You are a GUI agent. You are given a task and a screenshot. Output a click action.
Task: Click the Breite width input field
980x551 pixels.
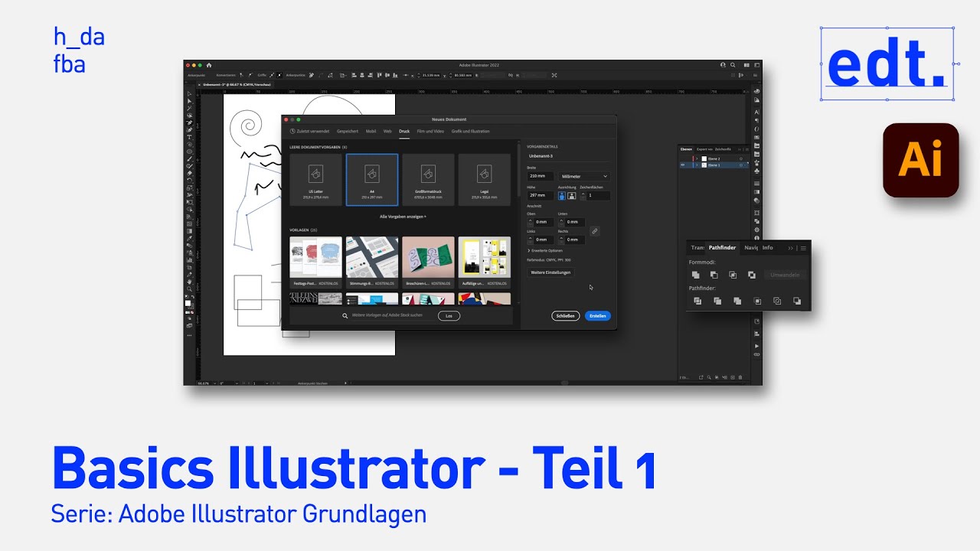click(x=541, y=176)
